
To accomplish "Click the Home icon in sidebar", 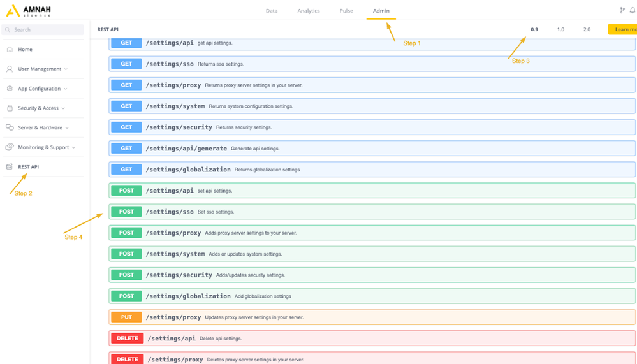I will tap(10, 49).
